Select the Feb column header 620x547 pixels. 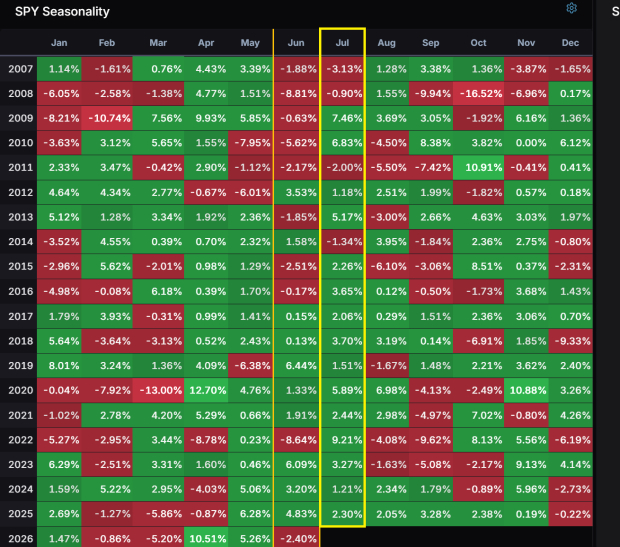coord(107,43)
